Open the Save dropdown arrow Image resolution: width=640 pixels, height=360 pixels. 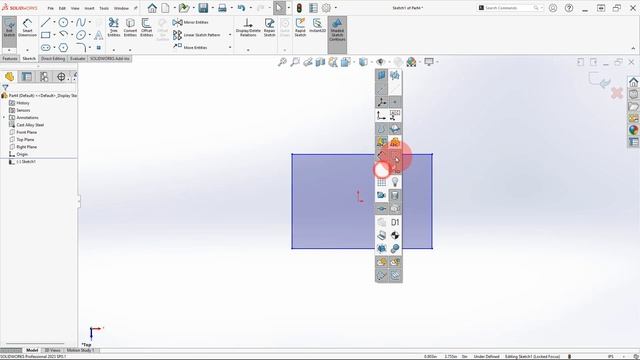tap(212, 8)
